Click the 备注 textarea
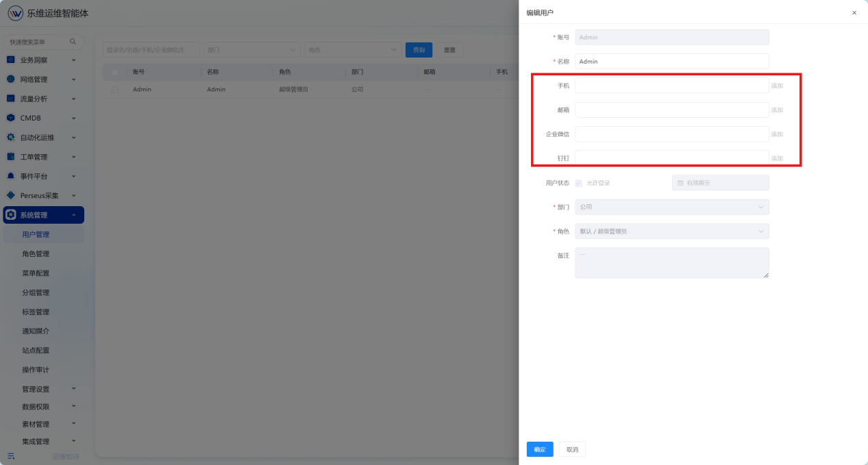 (672, 263)
